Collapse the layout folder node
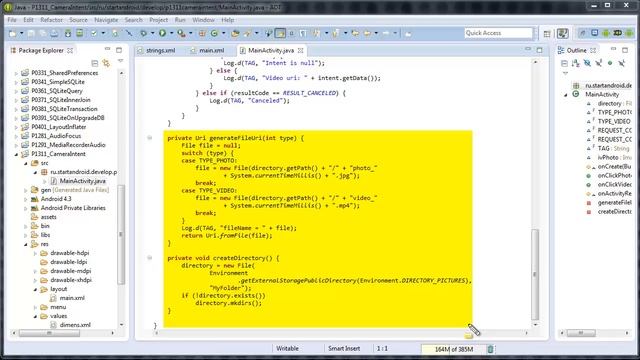 coord(35,289)
